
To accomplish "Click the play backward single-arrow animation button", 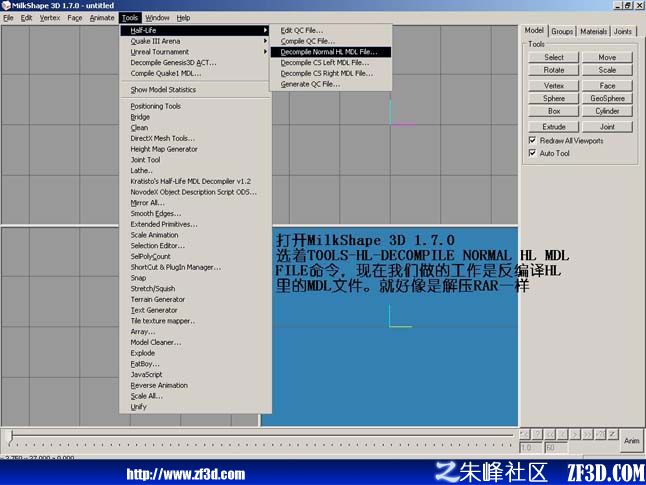I will [x=562, y=434].
